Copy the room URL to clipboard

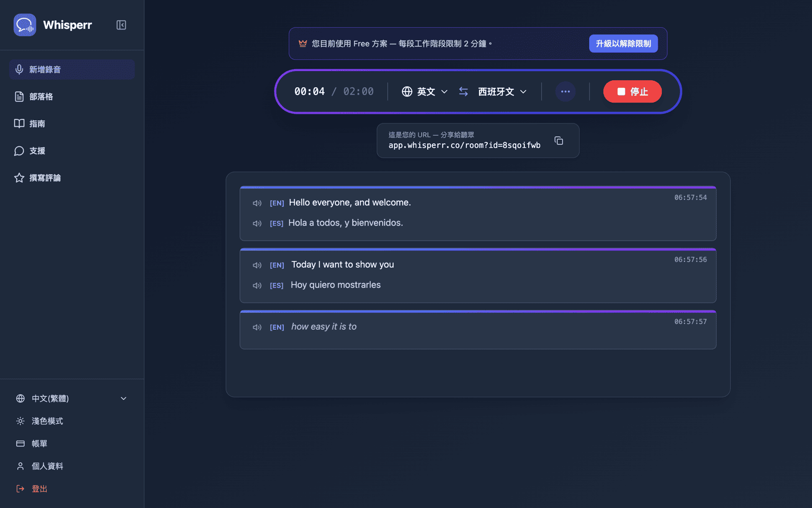pos(559,141)
